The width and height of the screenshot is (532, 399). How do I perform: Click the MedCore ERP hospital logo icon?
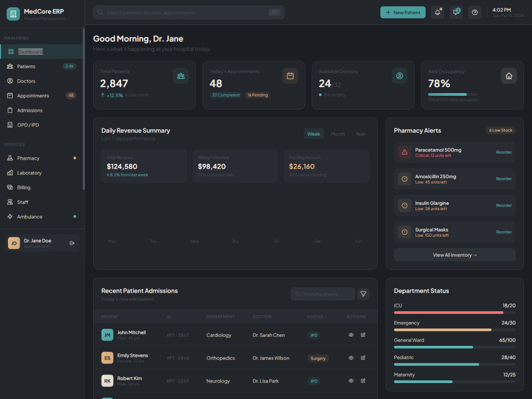[x=13, y=14]
